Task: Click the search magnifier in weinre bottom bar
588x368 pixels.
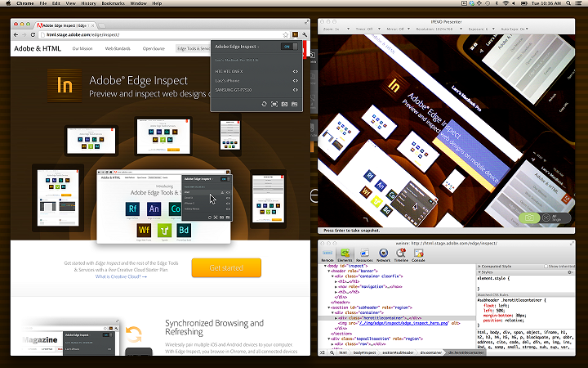Action: click(x=332, y=352)
